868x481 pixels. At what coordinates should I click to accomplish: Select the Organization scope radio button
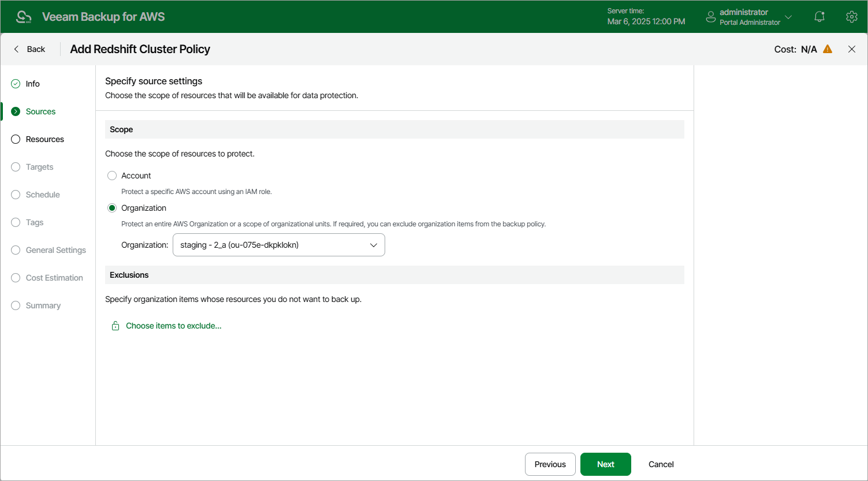112,208
